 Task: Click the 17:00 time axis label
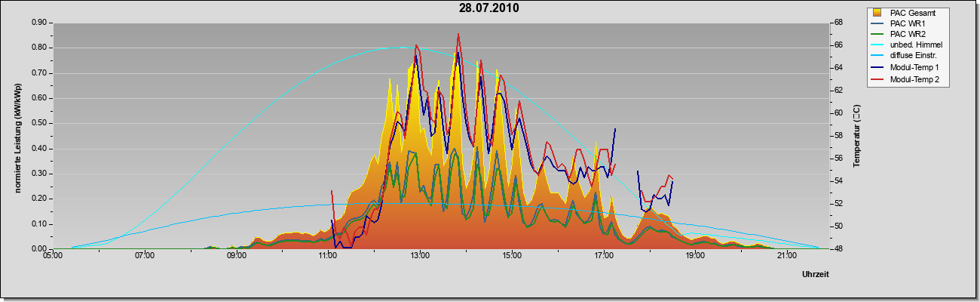(603, 257)
